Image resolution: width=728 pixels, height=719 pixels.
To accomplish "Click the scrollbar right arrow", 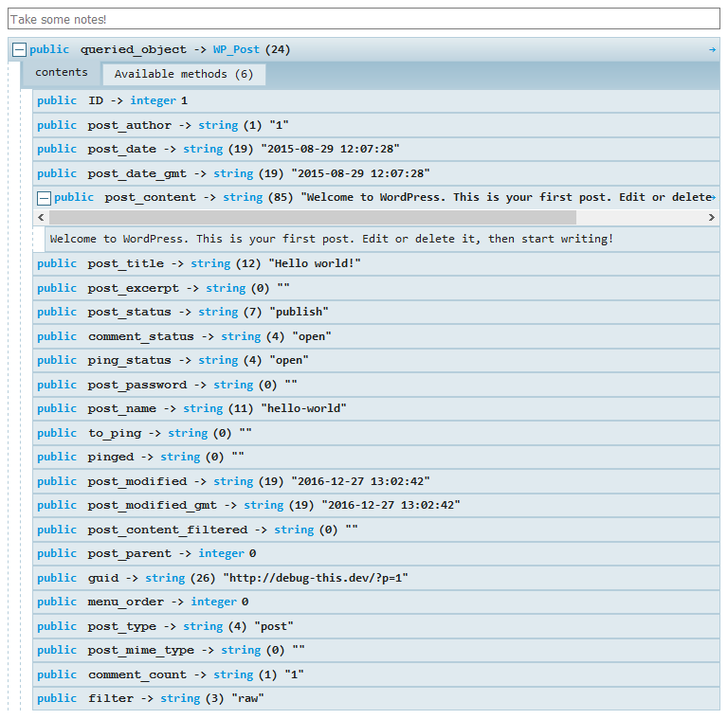I will [711, 217].
